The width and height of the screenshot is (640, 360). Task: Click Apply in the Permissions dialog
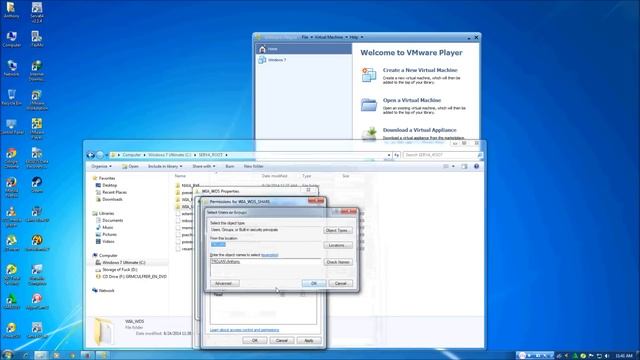(x=309, y=340)
